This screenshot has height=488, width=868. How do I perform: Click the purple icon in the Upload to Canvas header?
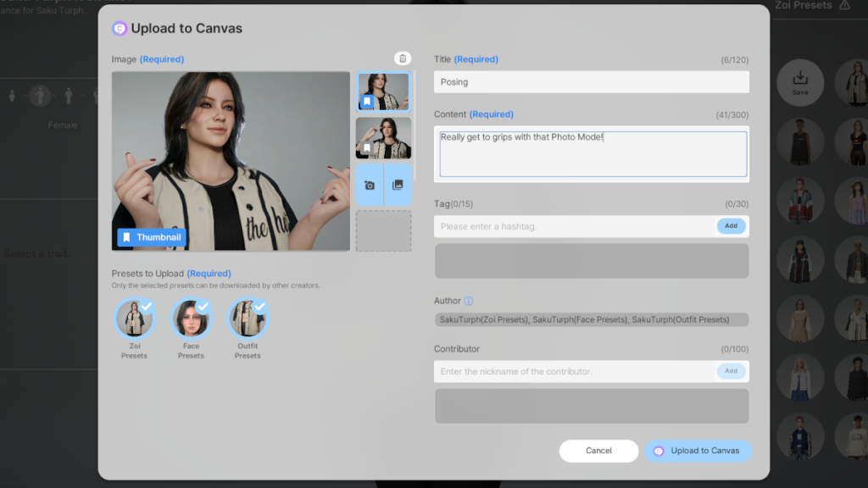[120, 28]
